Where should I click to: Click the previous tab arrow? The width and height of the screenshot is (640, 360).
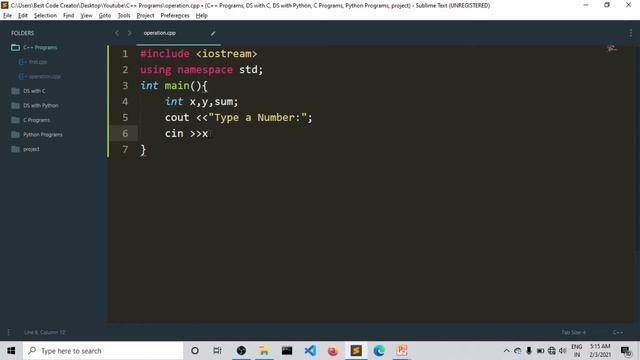117,33
